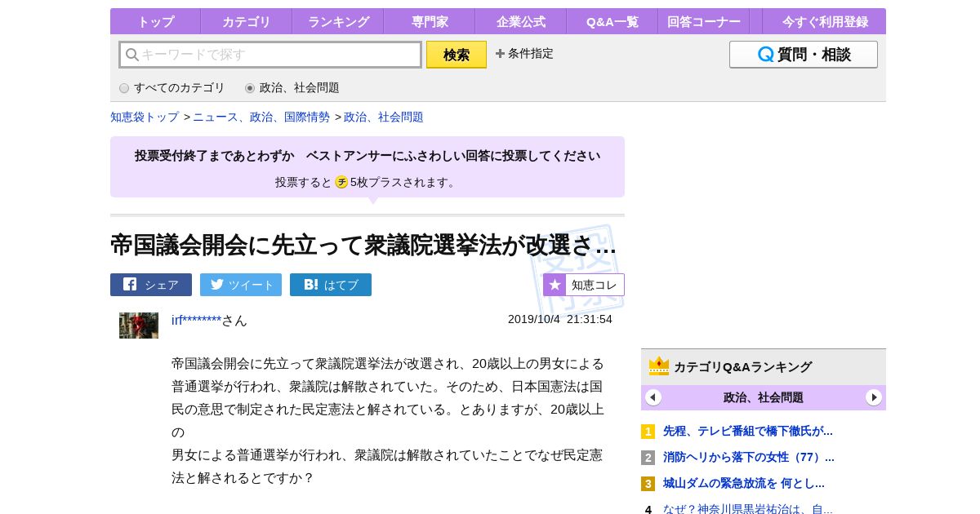Open ranking item 城山ダムの緊急放流を 何とし...
This screenshot has height=514, width=980.
(x=744, y=483)
